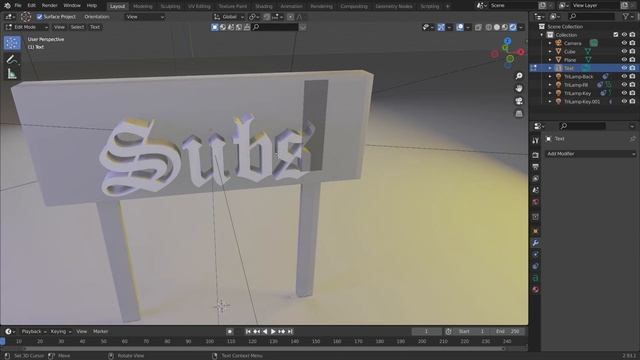Open the Render menu
The height and width of the screenshot is (360, 640).
(x=49, y=6)
